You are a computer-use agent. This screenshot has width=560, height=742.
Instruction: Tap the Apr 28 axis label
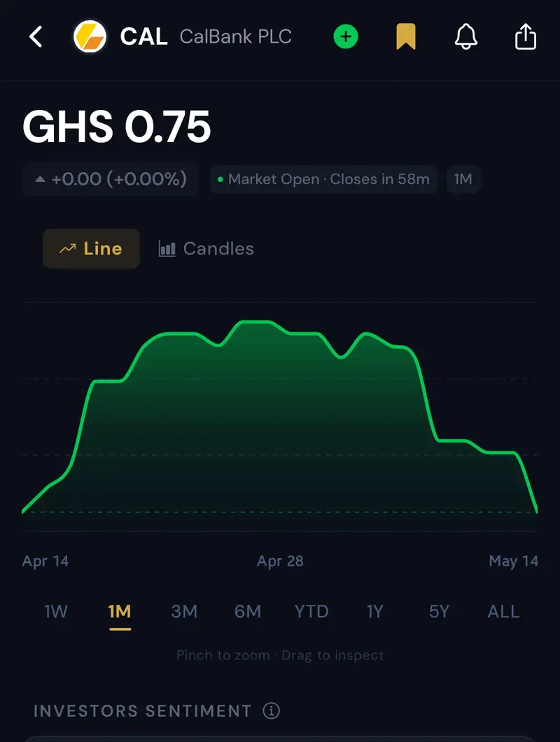pyautogui.click(x=280, y=561)
